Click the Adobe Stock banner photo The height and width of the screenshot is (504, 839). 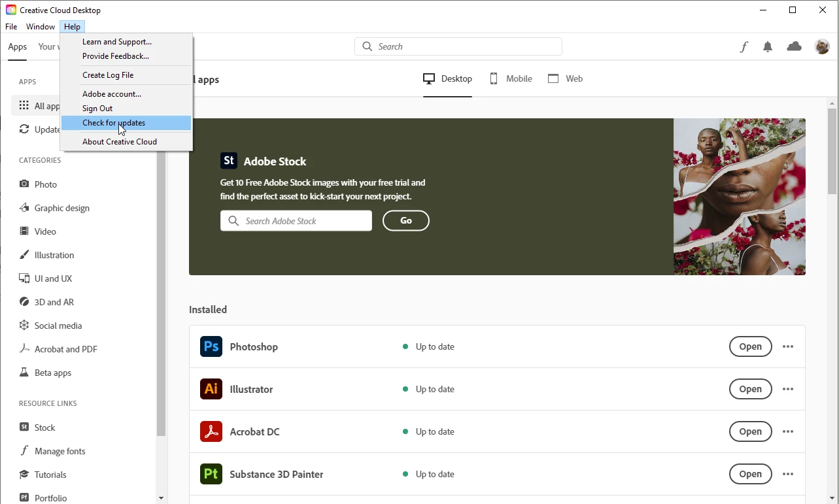point(740,197)
